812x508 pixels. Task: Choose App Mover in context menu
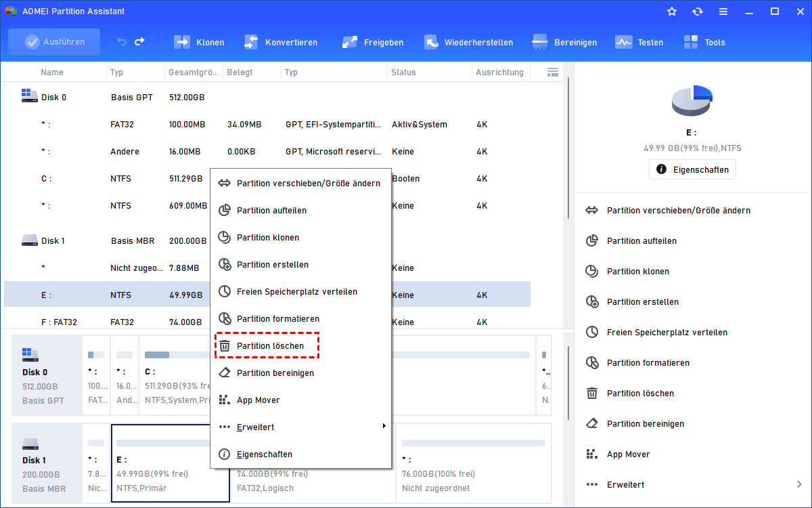(x=301, y=400)
